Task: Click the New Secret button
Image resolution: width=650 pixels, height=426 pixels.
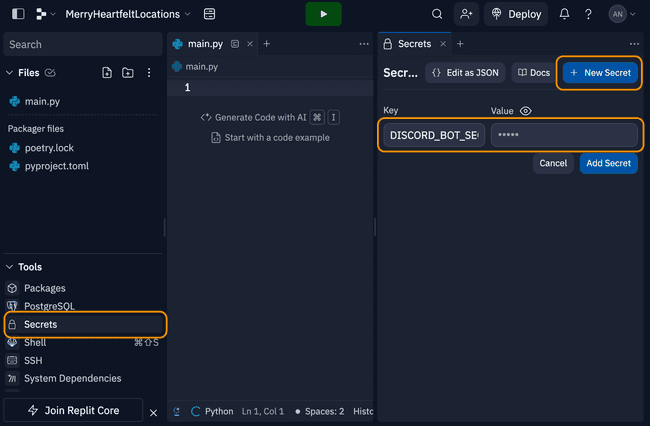Action: tap(600, 73)
